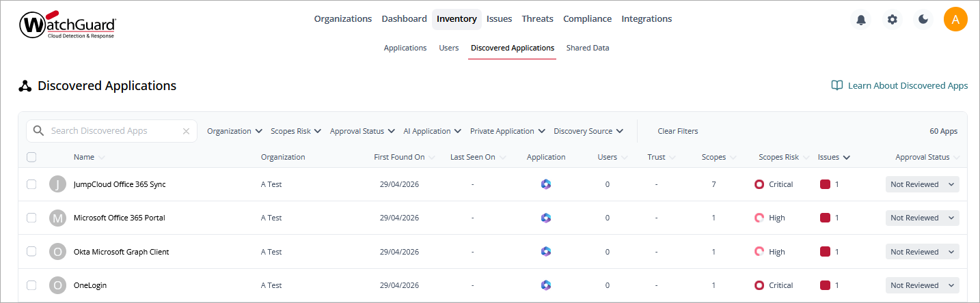Open the notifications bell
The width and height of the screenshot is (980, 303).
[861, 19]
